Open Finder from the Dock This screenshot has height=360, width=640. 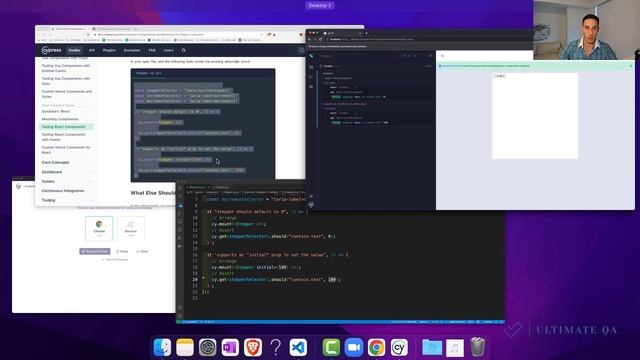162,347
